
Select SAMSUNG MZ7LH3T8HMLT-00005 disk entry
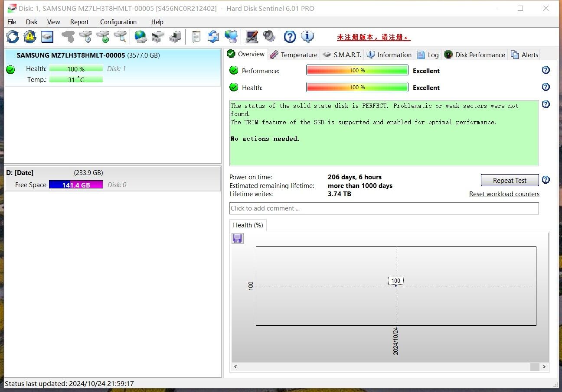tap(112, 68)
